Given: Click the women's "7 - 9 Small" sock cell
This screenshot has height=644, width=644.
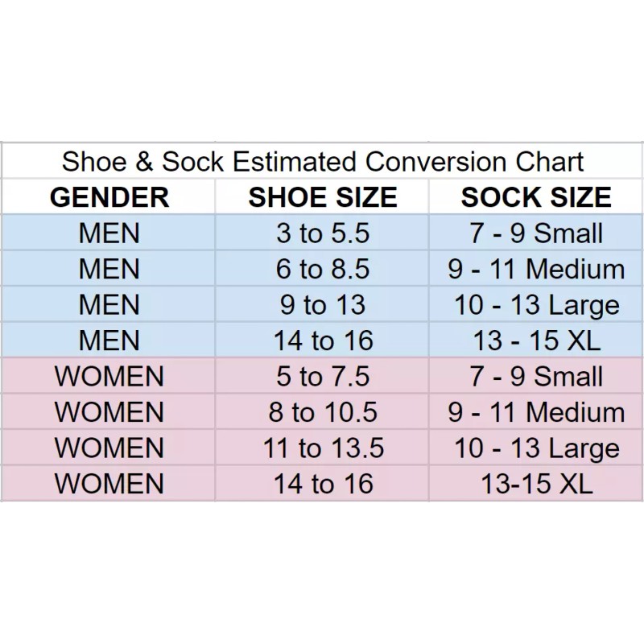Looking at the screenshot, I should [536, 376].
